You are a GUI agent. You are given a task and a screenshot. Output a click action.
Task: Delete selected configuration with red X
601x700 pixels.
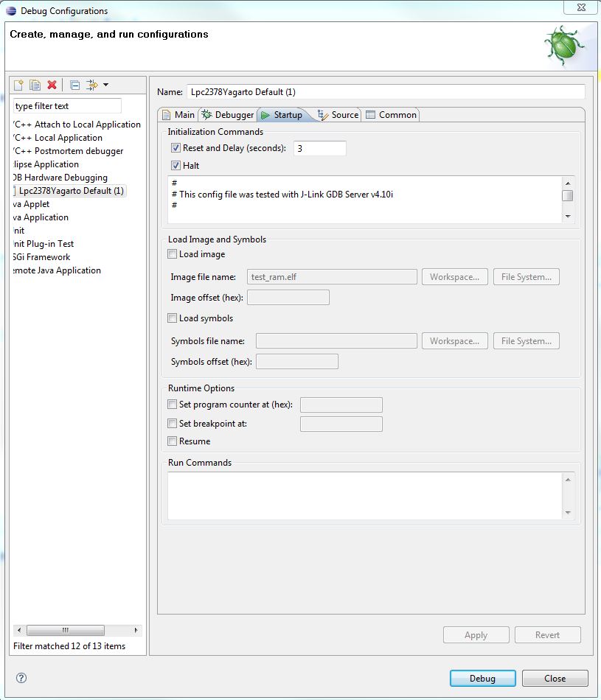click(x=52, y=85)
